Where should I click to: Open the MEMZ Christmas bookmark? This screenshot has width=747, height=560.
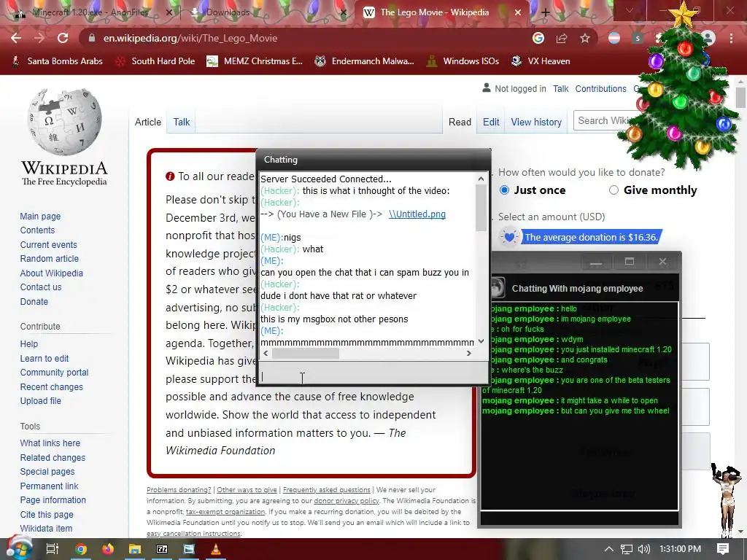pos(255,61)
